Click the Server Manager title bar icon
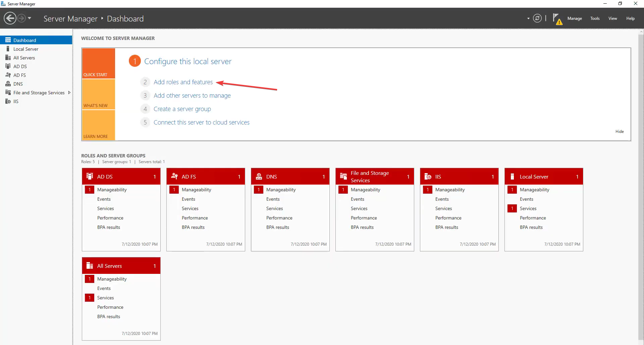Screen dimensions: 644x345 point(3,4)
